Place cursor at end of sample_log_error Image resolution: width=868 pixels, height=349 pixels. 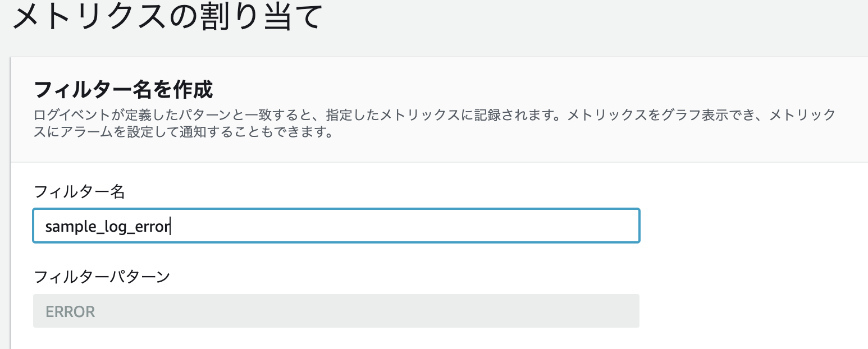(x=170, y=226)
